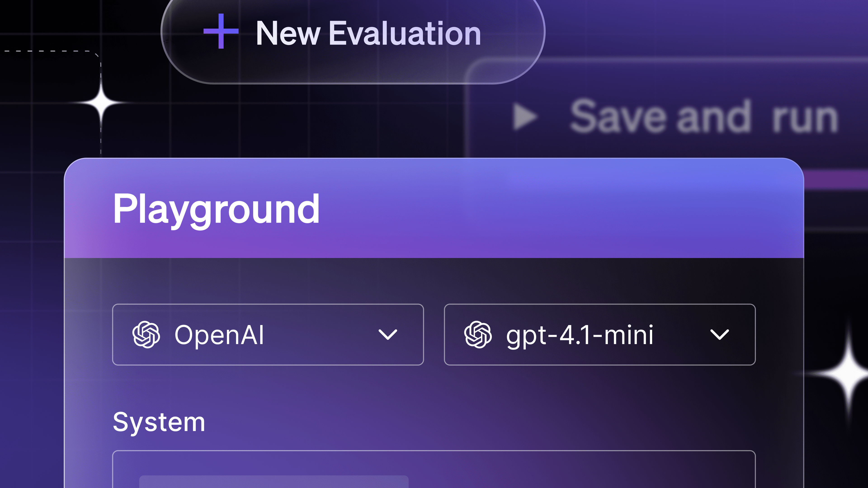Expand the model selector chevron arrow
Viewport: 868px width, 488px height.
click(x=719, y=334)
